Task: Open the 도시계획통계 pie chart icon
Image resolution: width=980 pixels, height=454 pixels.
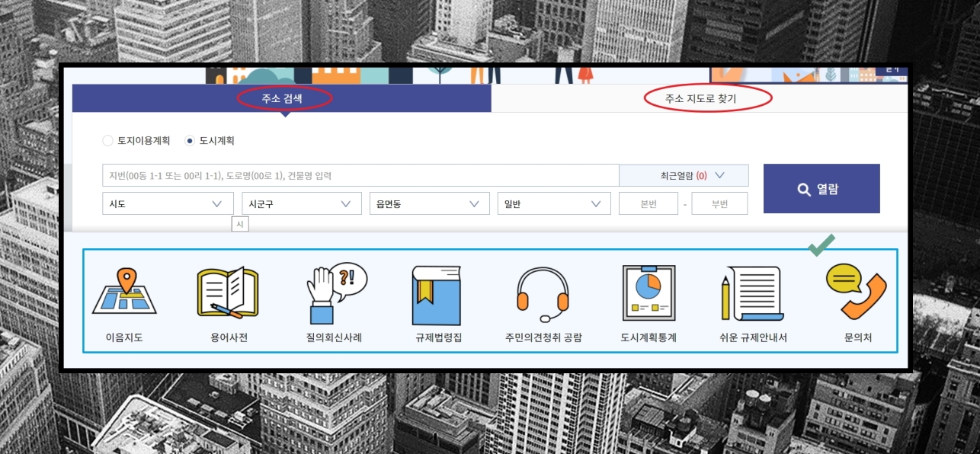Action: [x=648, y=293]
